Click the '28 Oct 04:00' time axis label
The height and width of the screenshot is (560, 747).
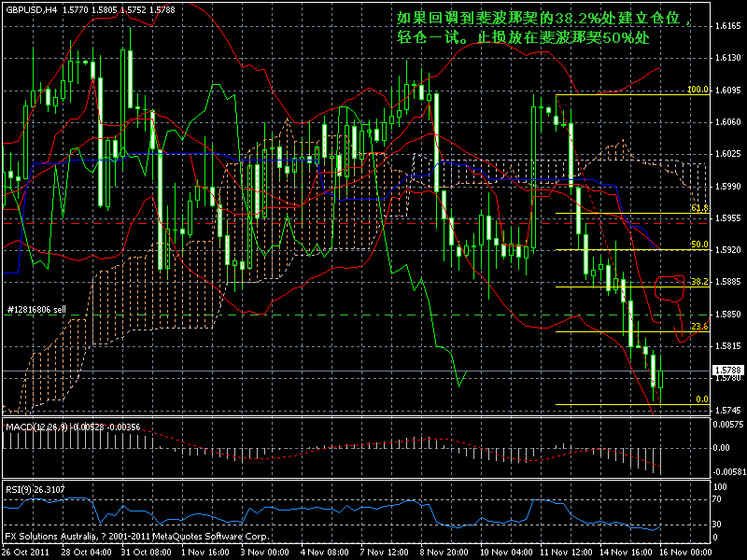coord(86,553)
